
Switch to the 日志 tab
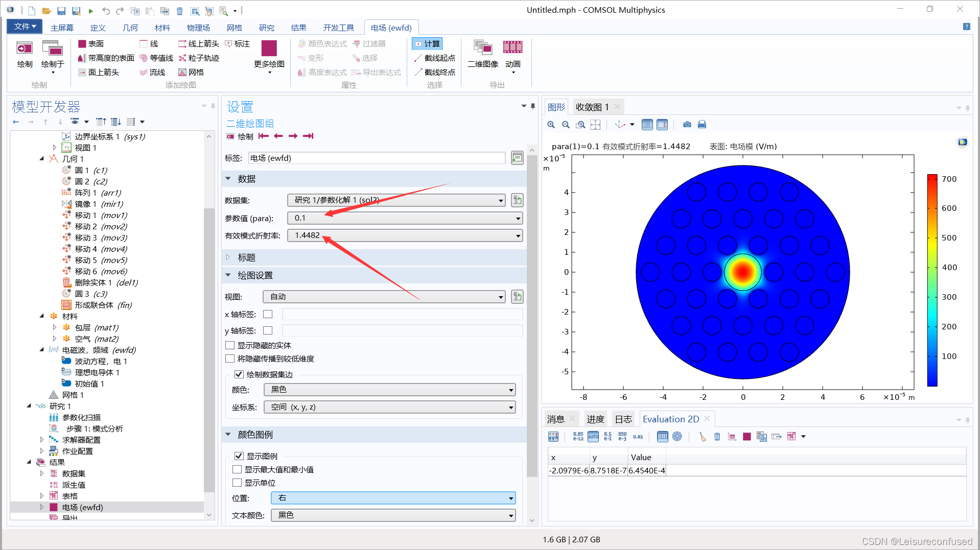[x=623, y=419]
